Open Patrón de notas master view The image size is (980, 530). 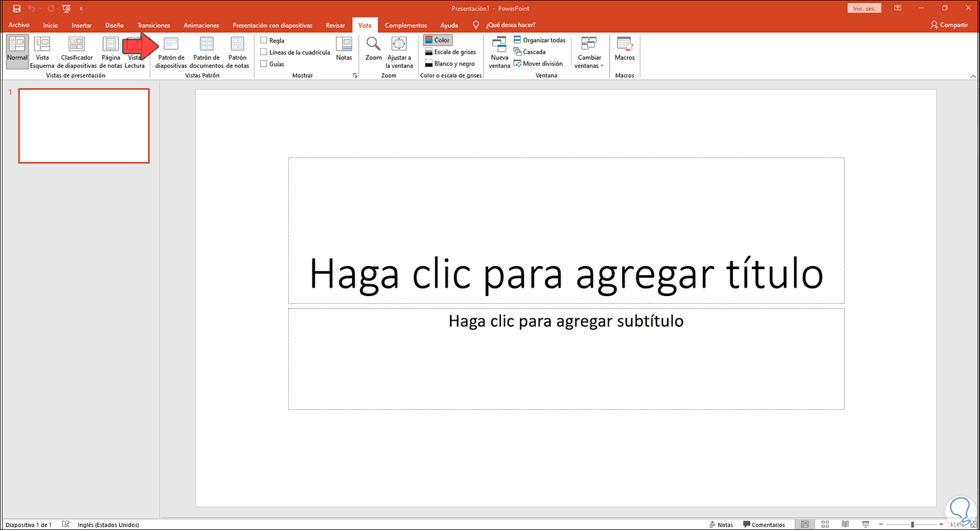click(238, 52)
